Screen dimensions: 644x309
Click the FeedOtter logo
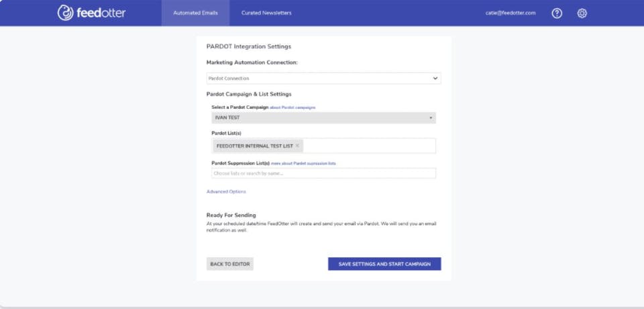tap(91, 13)
